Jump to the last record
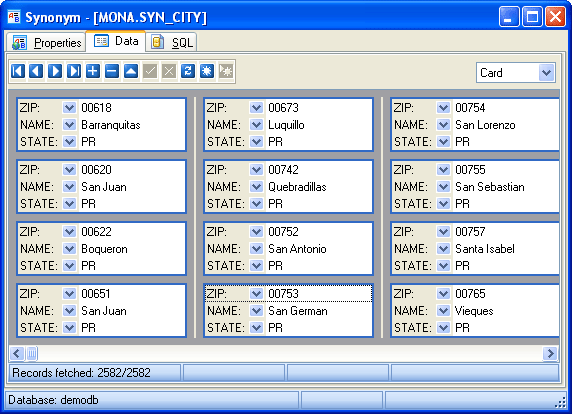 (x=74, y=71)
